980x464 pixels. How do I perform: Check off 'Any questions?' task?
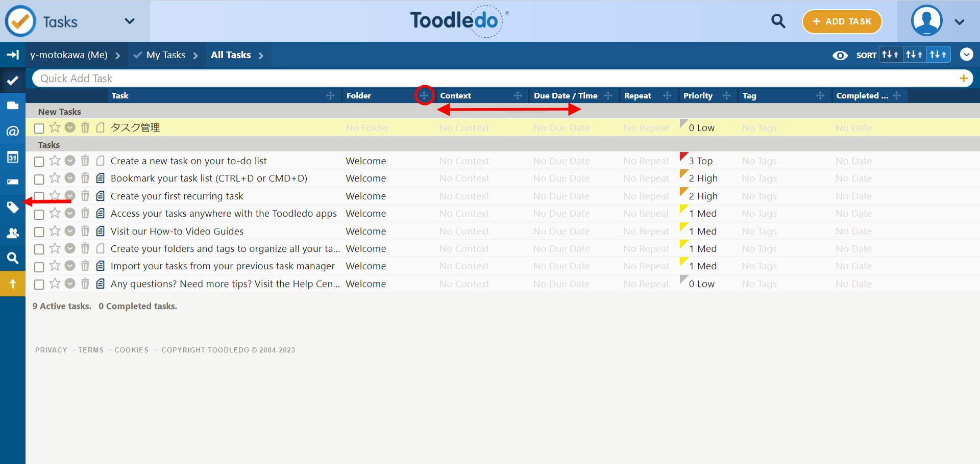39,285
